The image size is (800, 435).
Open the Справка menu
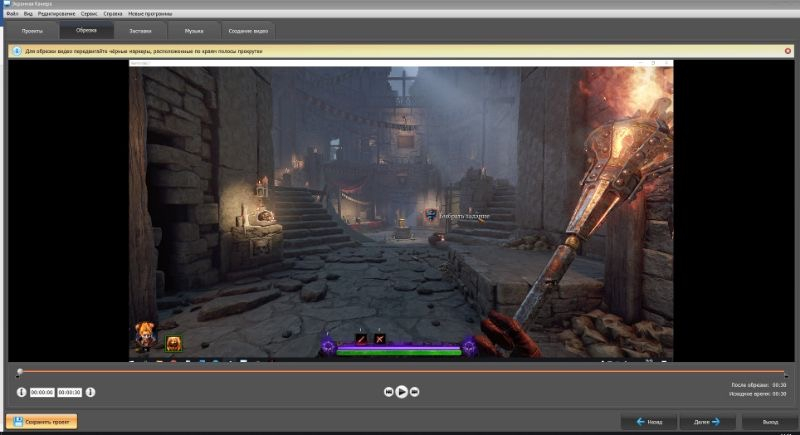[x=113, y=14]
